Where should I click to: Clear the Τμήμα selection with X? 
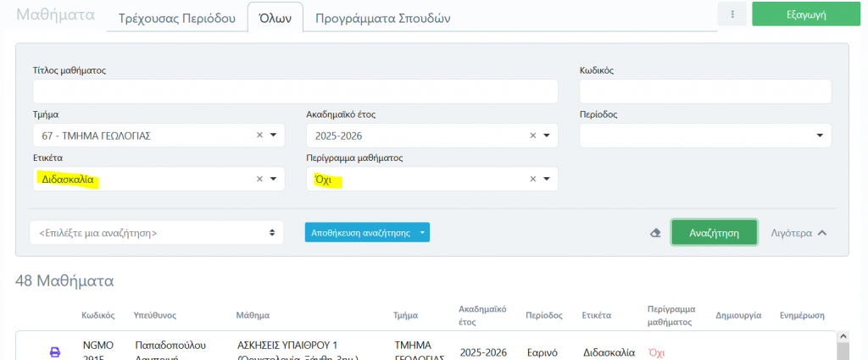click(x=260, y=136)
